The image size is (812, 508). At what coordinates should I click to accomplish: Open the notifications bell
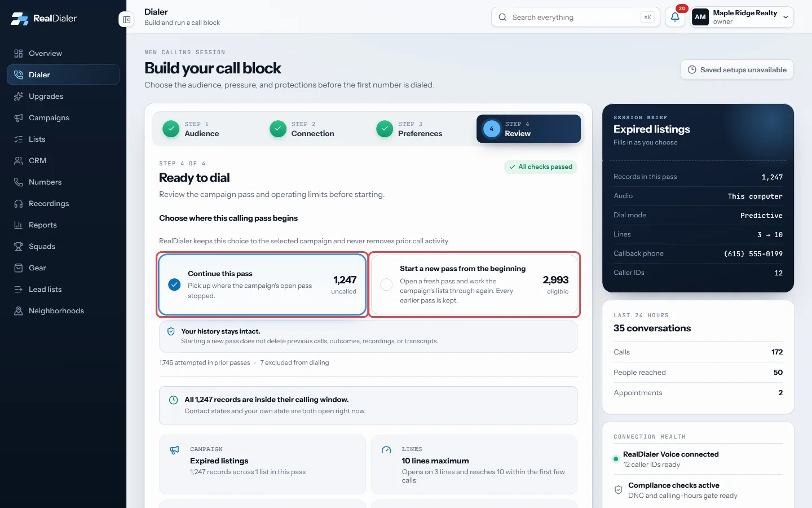pos(675,17)
